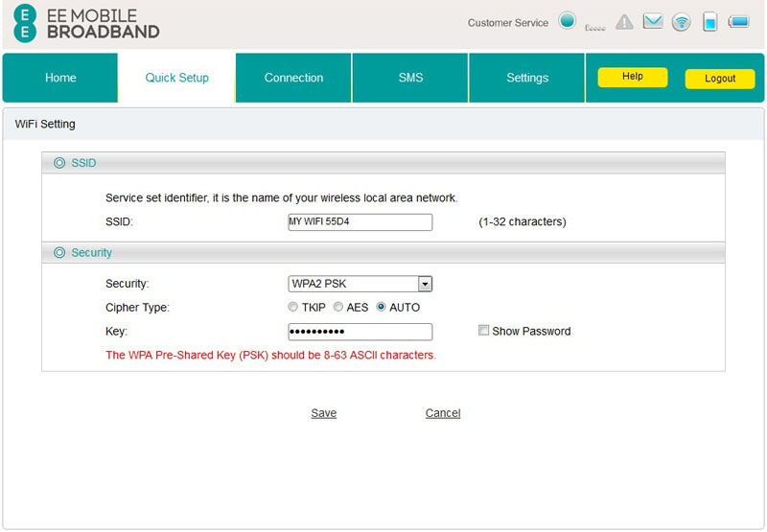767x532 pixels.
Task: Click the Customer Service link
Action: pos(508,23)
